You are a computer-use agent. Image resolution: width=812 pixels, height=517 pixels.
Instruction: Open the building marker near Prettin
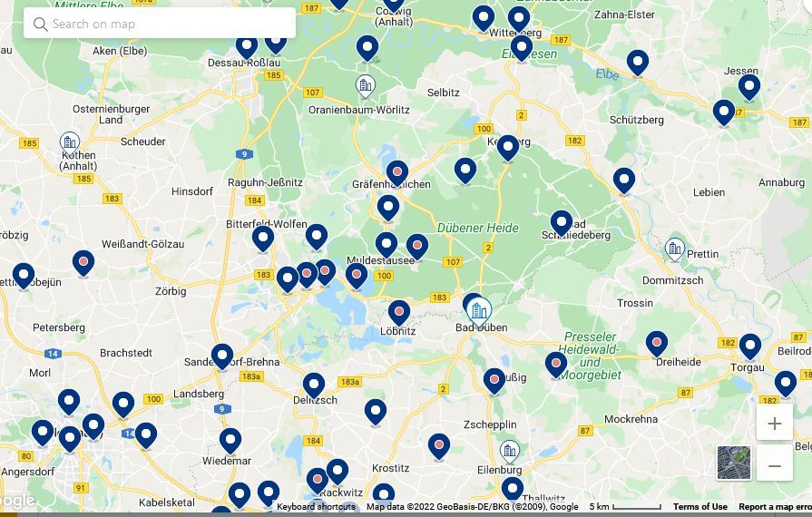[x=675, y=249]
